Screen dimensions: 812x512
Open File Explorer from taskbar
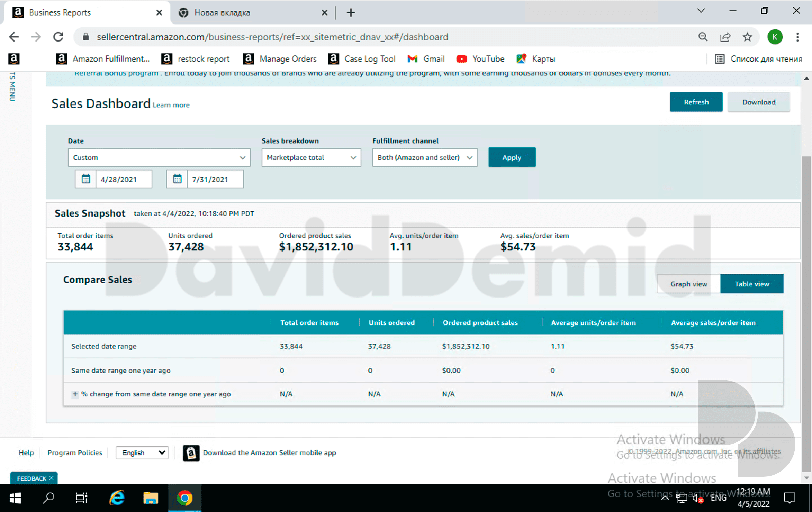coord(151,498)
